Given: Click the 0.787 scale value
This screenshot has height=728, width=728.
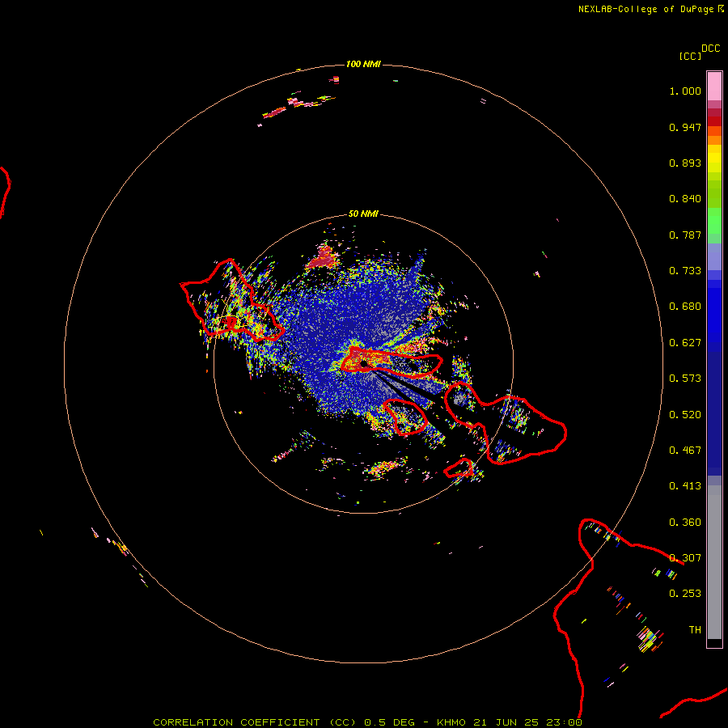Looking at the screenshot, I should point(685,235).
